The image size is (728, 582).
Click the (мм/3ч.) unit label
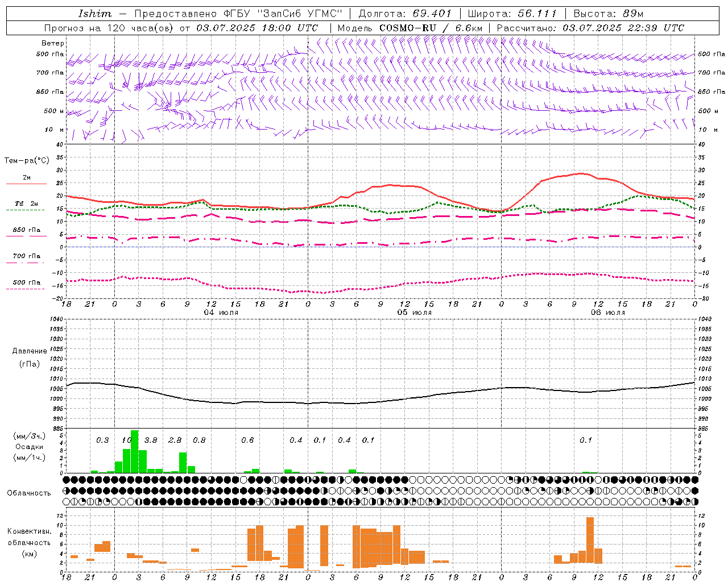coord(29,436)
